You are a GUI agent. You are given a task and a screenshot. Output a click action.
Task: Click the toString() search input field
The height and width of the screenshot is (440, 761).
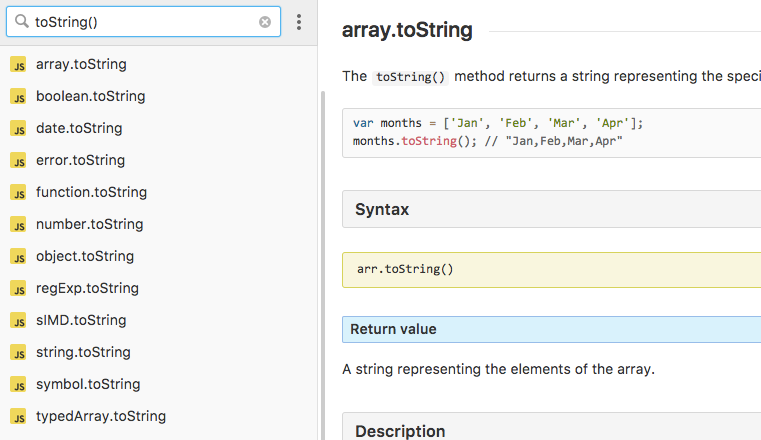tap(143, 22)
